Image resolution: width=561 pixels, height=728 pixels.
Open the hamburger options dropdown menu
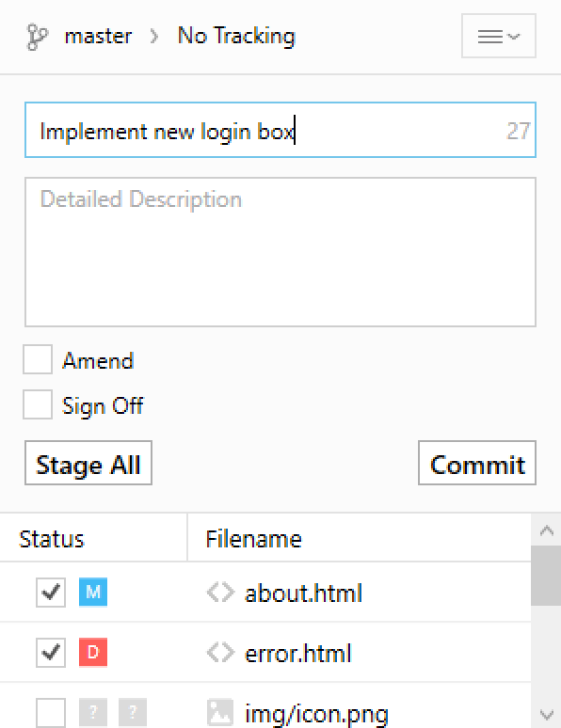point(499,36)
